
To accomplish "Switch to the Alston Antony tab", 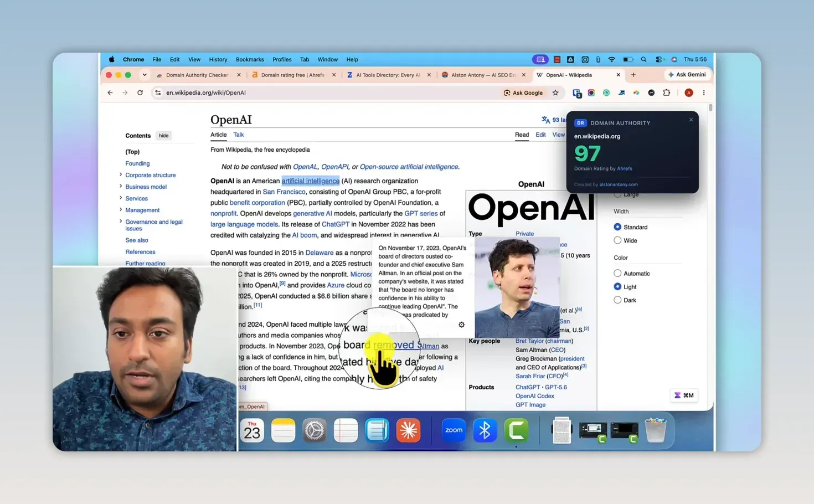I will pos(483,75).
